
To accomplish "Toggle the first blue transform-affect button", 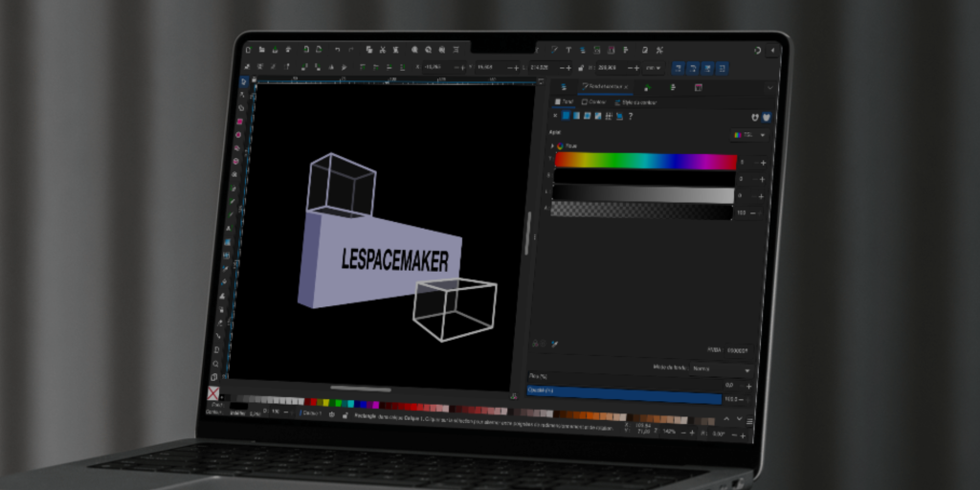I will click(x=678, y=68).
